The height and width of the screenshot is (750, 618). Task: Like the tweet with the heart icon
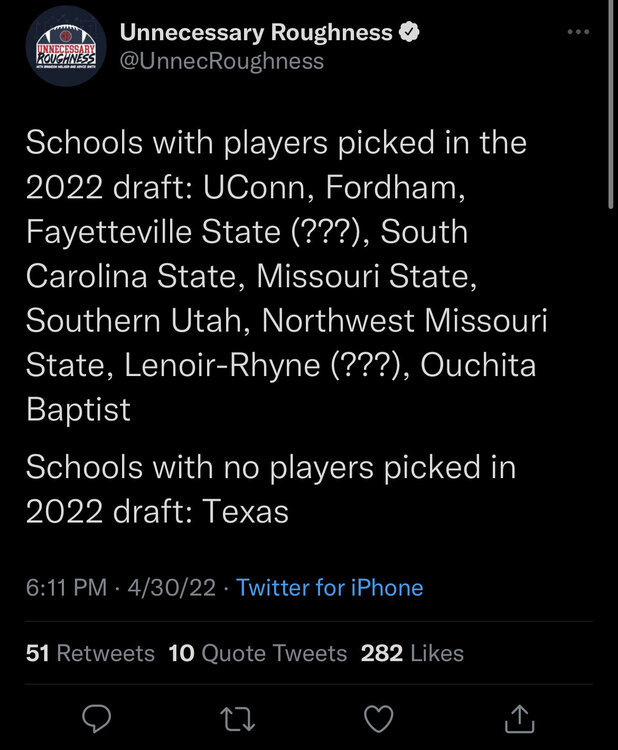click(379, 716)
